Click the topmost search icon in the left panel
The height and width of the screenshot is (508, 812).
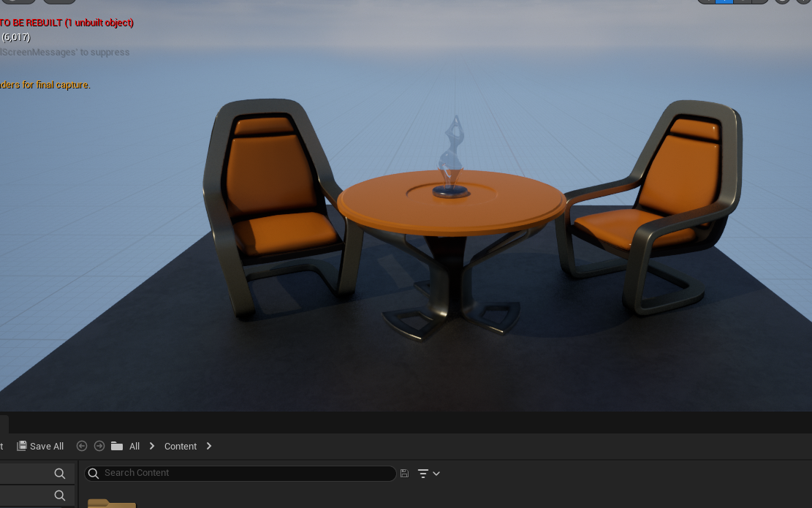click(60, 474)
